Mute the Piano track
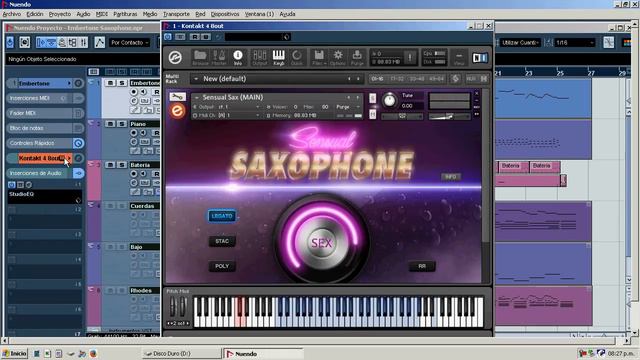 tap(110, 124)
